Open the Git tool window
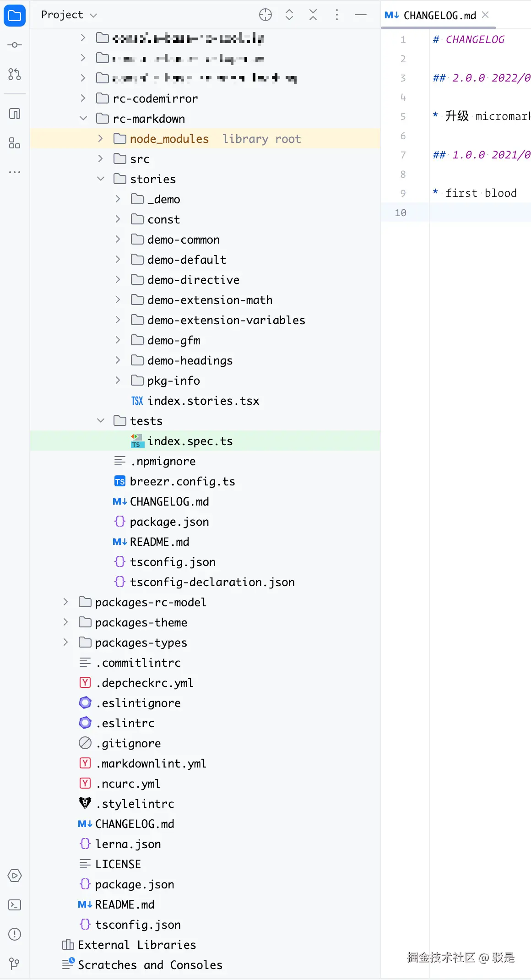This screenshot has height=980, width=531. 15,963
